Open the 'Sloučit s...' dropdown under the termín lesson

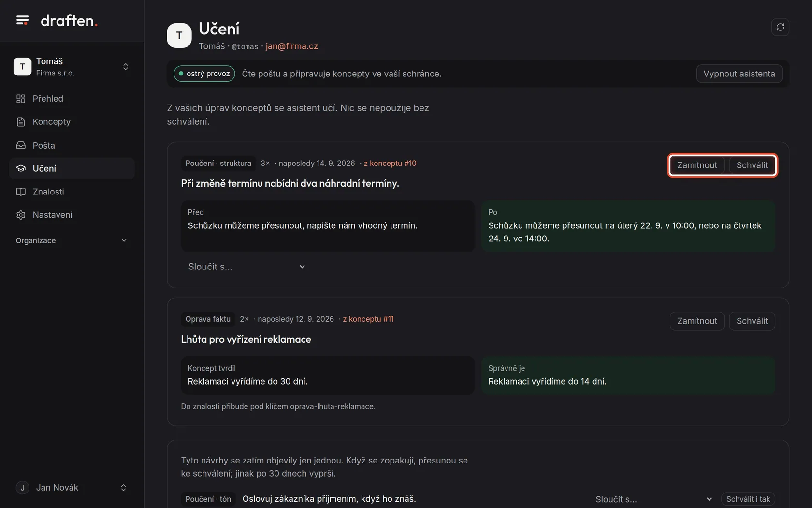[246, 267]
